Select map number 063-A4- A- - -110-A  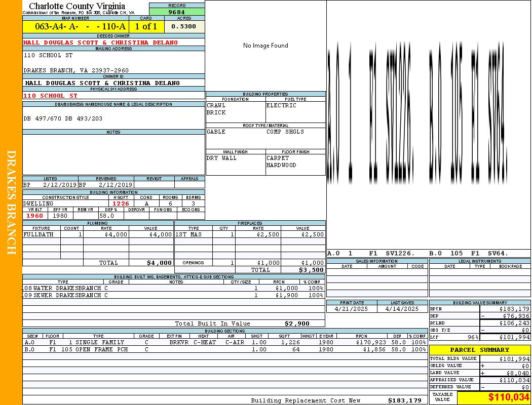click(x=81, y=26)
